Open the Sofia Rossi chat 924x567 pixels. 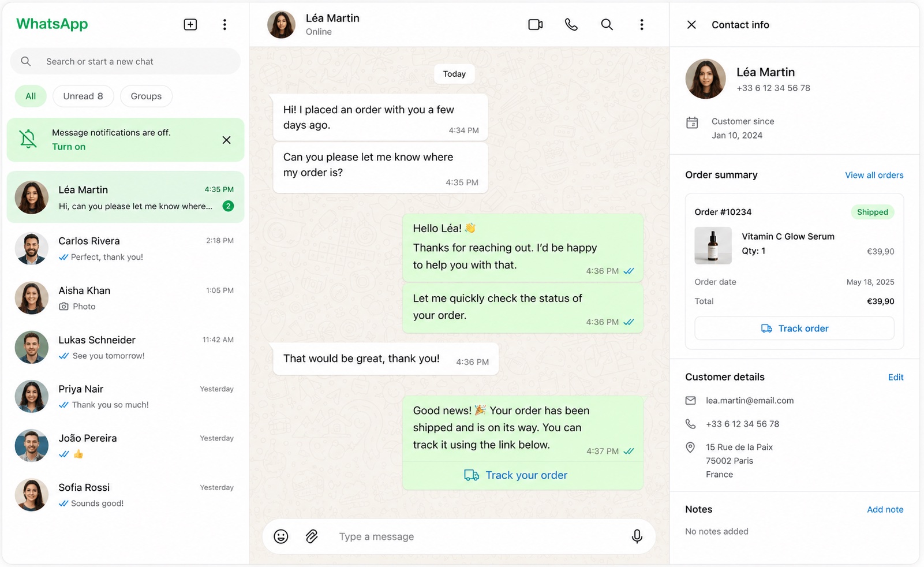coord(125,495)
